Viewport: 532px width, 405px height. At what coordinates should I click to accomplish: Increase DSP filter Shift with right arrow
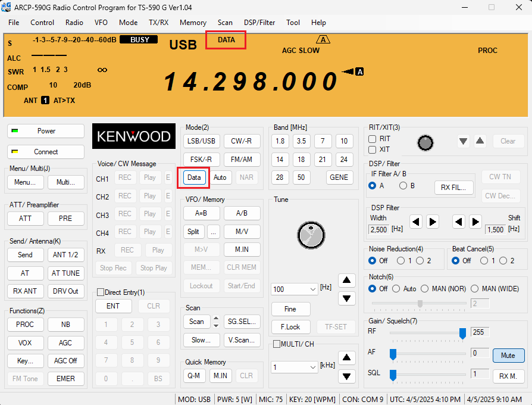coord(475,222)
